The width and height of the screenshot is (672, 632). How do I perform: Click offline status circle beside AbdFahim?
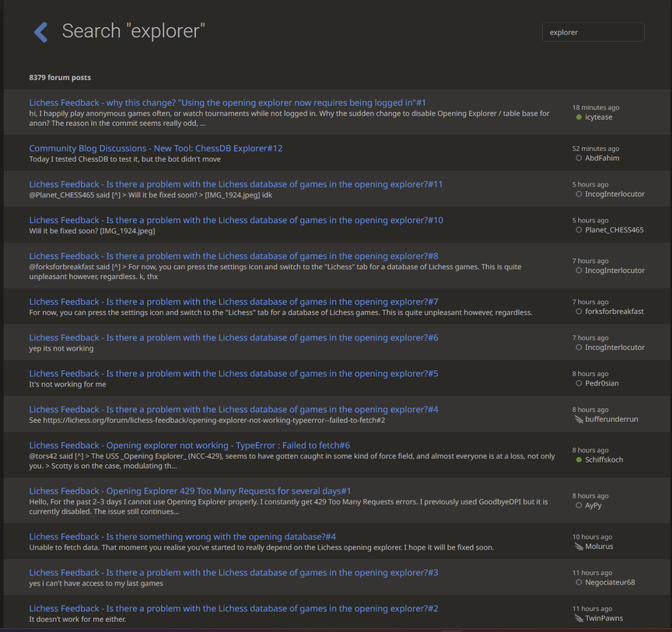[x=579, y=158]
